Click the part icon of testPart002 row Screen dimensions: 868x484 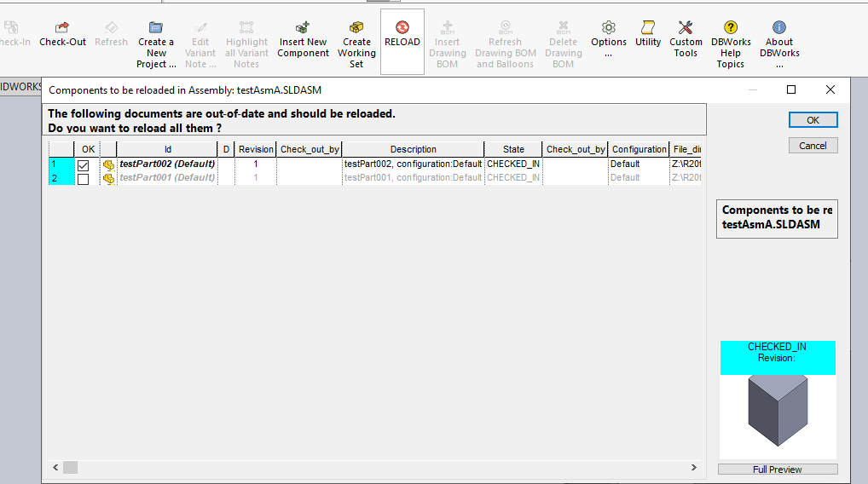(x=108, y=164)
